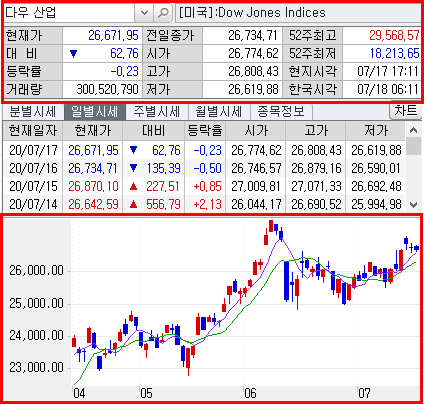Image resolution: width=424 pixels, height=404 pixels.
Task: Click the 차트 button
Action: click(405, 111)
